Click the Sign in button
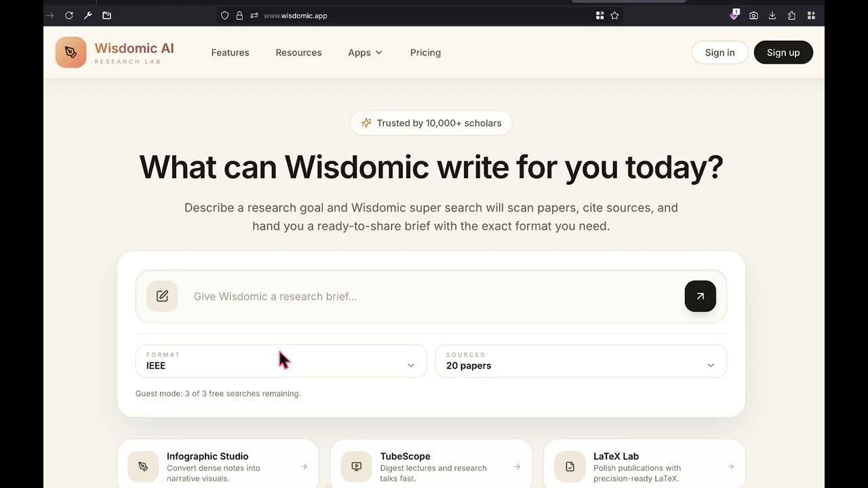 pyautogui.click(x=719, y=52)
